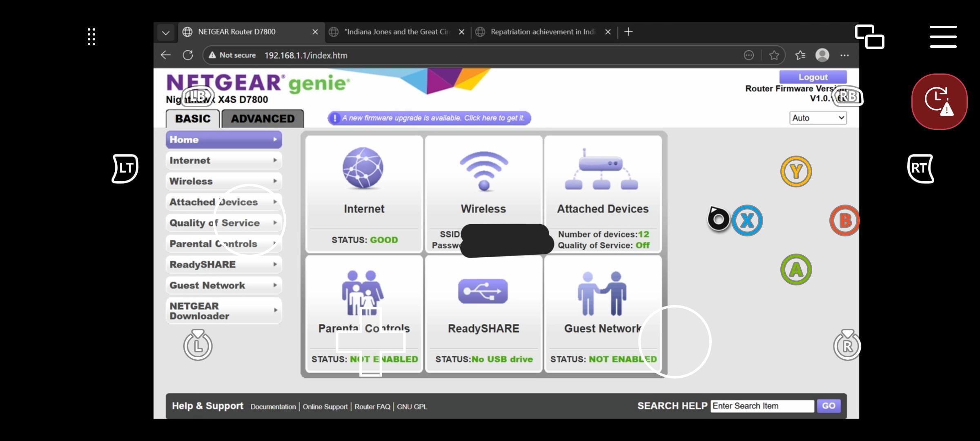Click the Guest Network handshake icon
The height and width of the screenshot is (441, 980).
click(601, 294)
